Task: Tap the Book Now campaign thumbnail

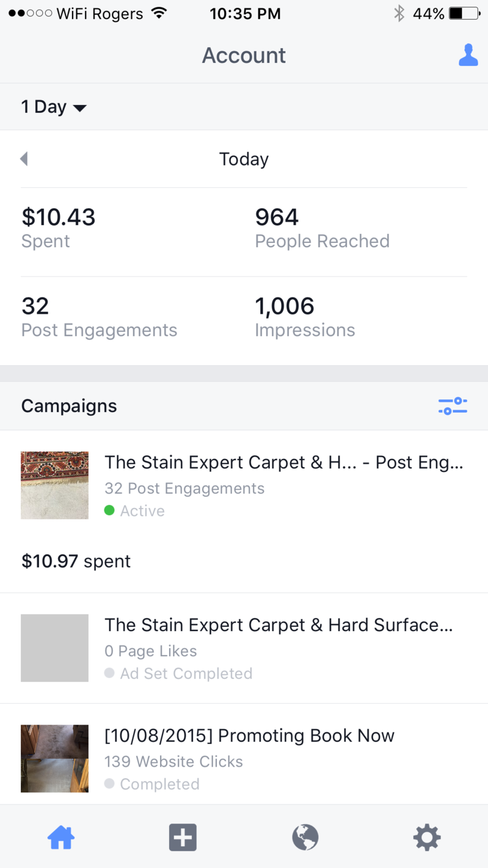Action: click(x=54, y=758)
